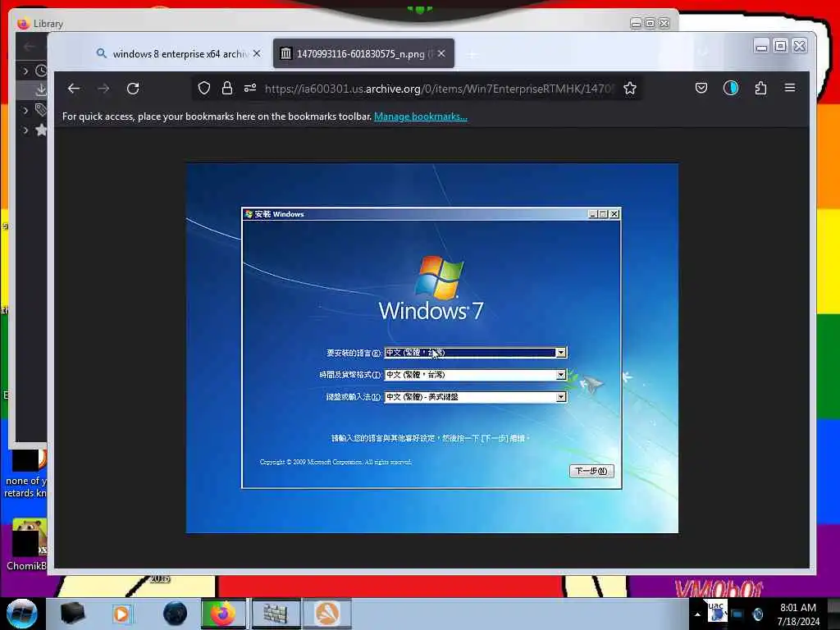The height and width of the screenshot is (630, 840).
Task: Click the Library window back arrow
Action: [29, 47]
